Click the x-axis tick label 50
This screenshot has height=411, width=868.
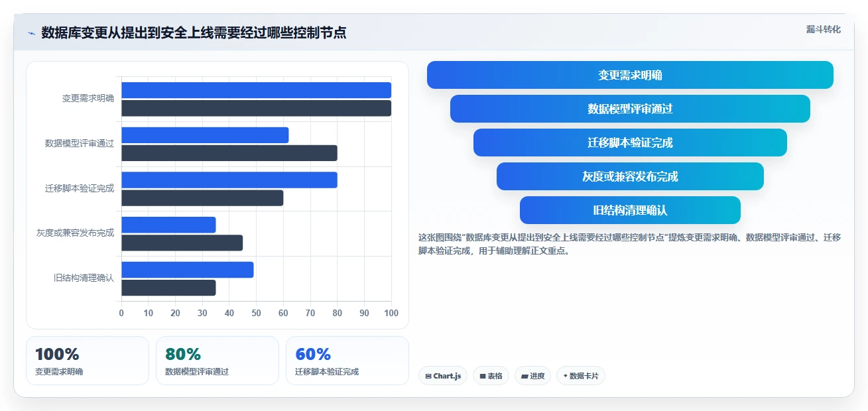pos(257,313)
